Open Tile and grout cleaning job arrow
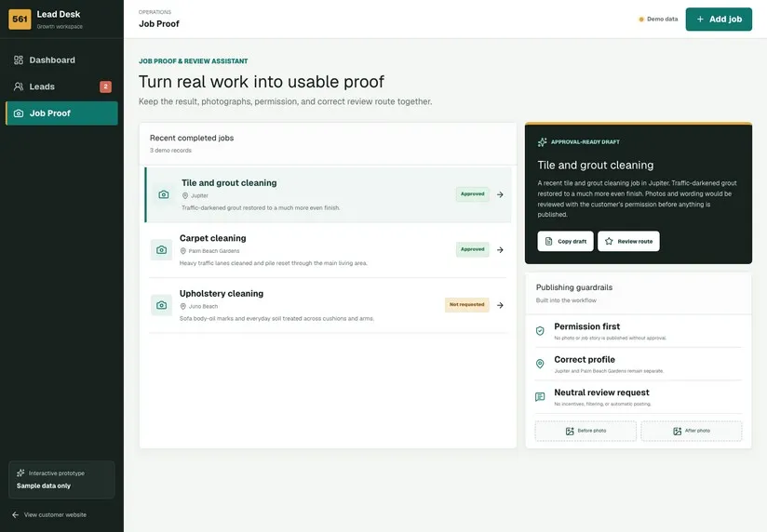Image resolution: width=767 pixels, height=532 pixels. [x=500, y=194]
